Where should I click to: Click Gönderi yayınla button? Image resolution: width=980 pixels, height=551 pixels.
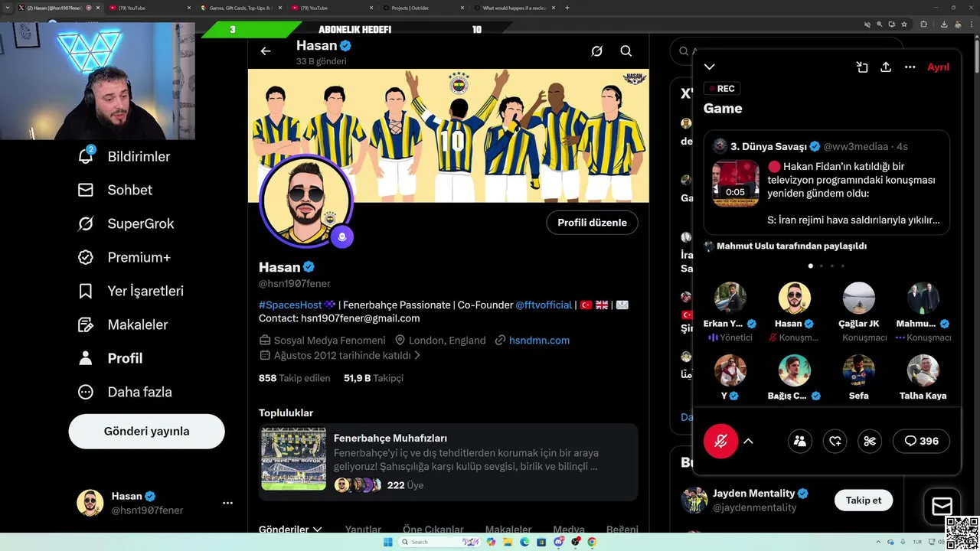[146, 432]
